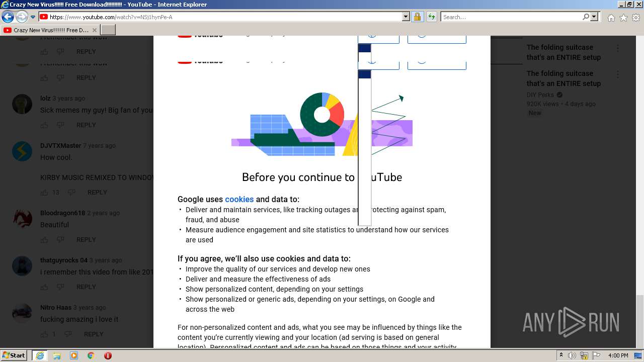Image resolution: width=644 pixels, height=362 pixels.
Task: Open lolz user avatar
Action: (22, 104)
